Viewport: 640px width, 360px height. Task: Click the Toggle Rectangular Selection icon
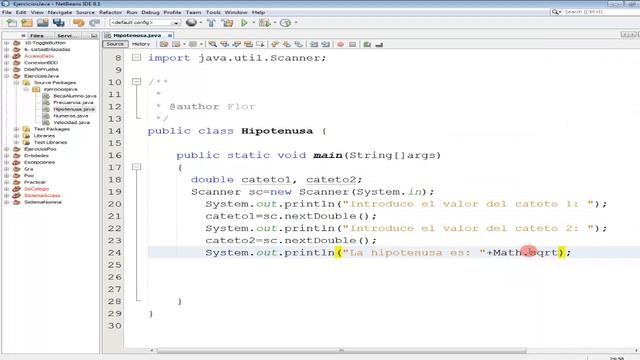(260, 44)
